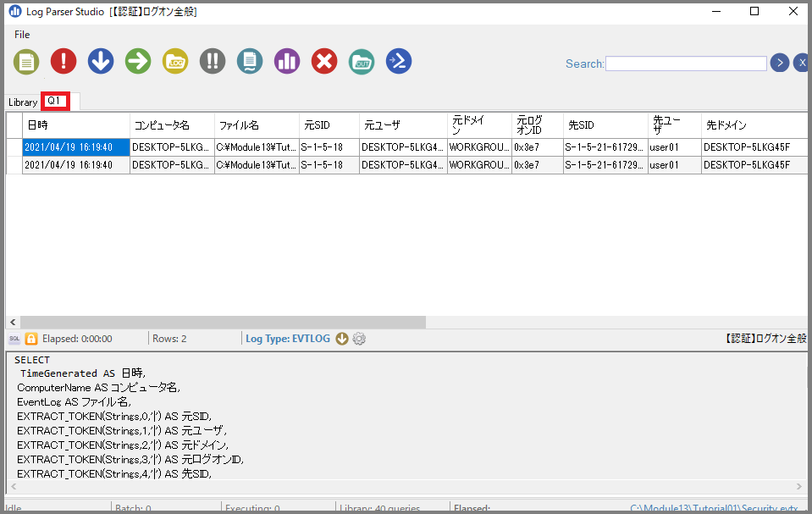Open the File menu
The height and width of the screenshot is (514, 812).
(22, 35)
